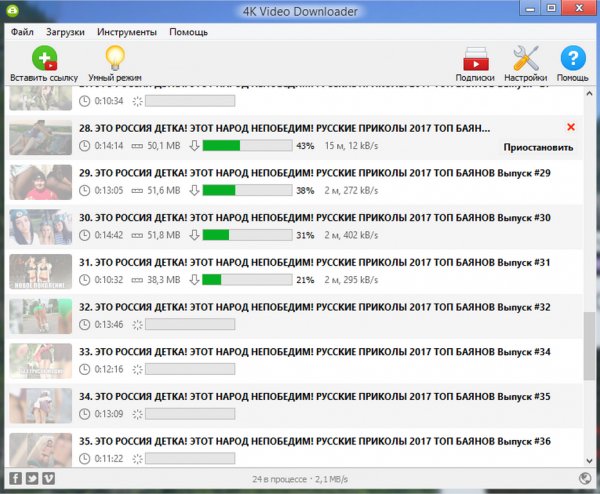Open the Помощь menu in menu bar
Viewport: 600px width, 494px height.
point(189,32)
